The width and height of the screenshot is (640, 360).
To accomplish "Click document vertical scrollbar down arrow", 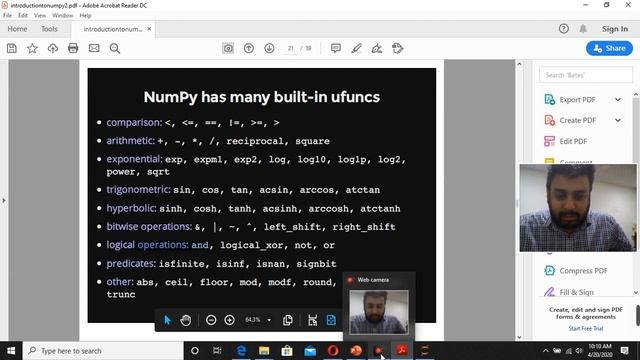I will click(519, 337).
